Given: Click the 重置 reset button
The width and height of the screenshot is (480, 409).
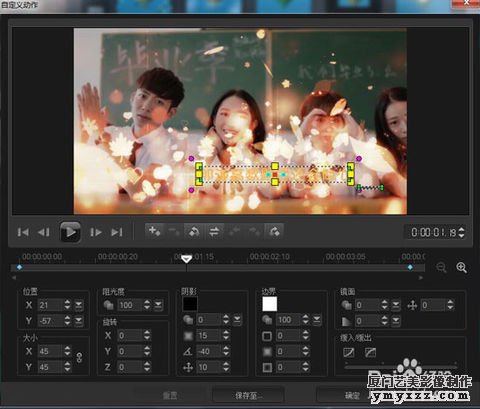Looking at the screenshot, I should click(x=170, y=396).
